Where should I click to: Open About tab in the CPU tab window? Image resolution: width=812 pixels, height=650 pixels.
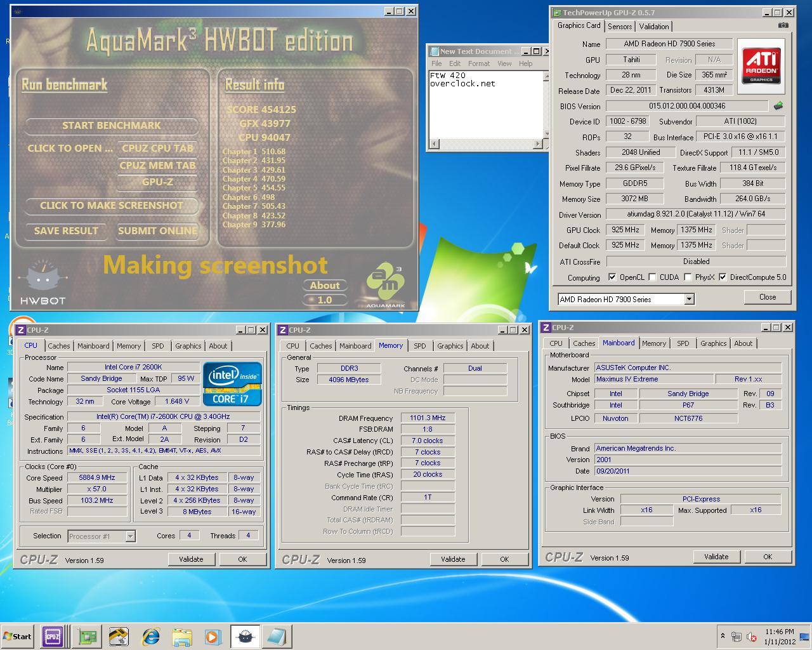[x=218, y=346]
